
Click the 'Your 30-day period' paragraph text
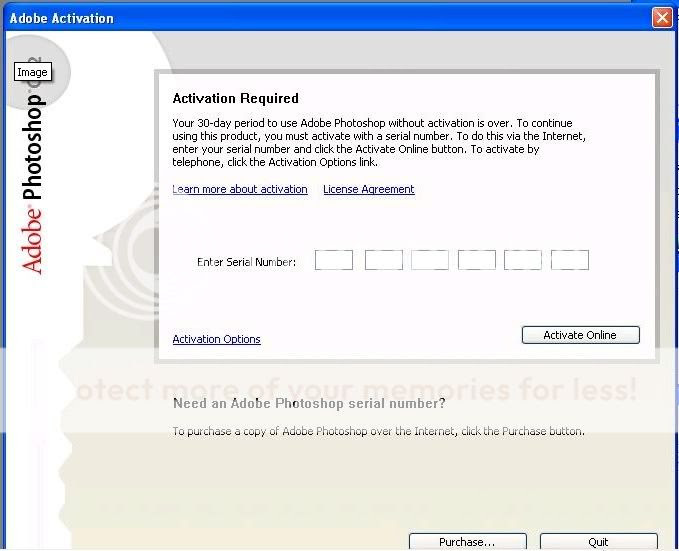pos(379,143)
